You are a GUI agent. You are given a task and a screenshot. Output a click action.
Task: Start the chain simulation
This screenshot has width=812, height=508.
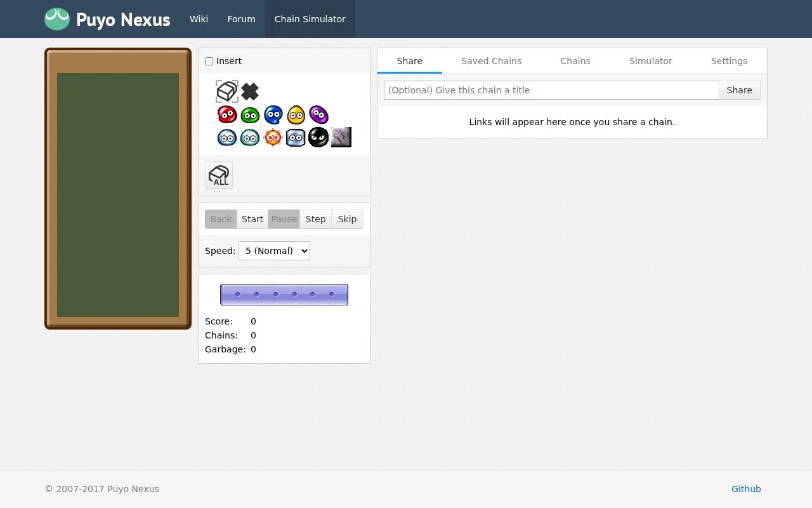[252, 219]
